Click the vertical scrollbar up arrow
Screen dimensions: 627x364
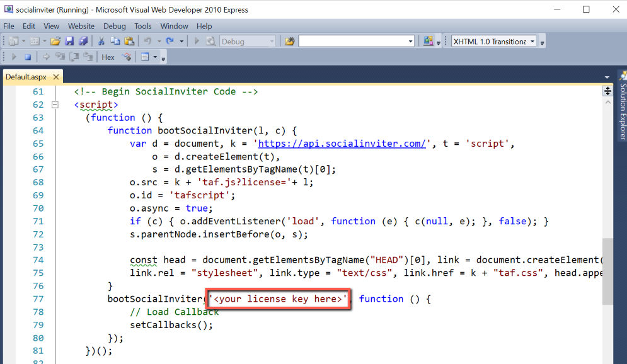608,102
